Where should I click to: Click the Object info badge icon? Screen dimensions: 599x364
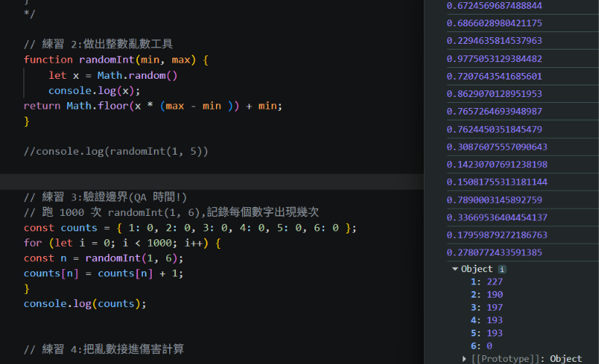click(502, 269)
